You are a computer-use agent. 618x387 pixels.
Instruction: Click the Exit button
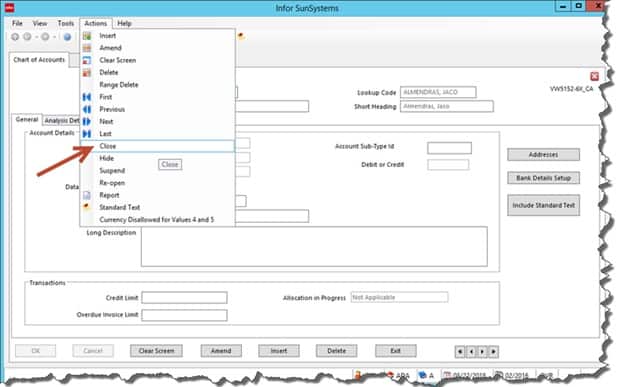pyautogui.click(x=395, y=351)
